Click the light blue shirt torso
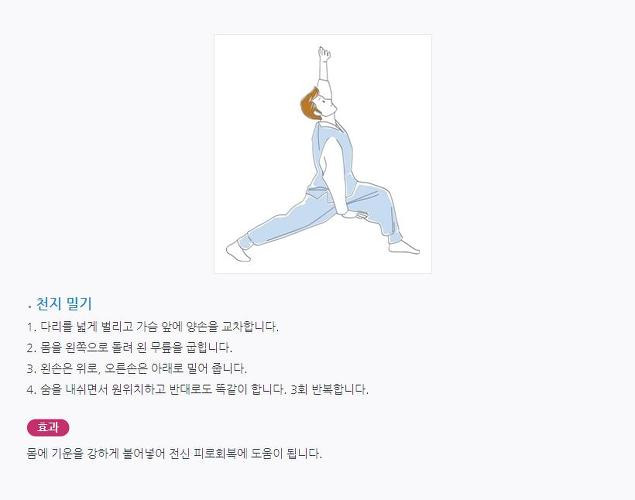 point(332,160)
